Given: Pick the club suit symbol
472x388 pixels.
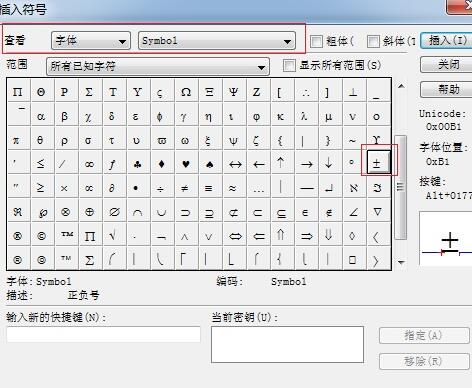Looking at the screenshot, I should [137, 163].
